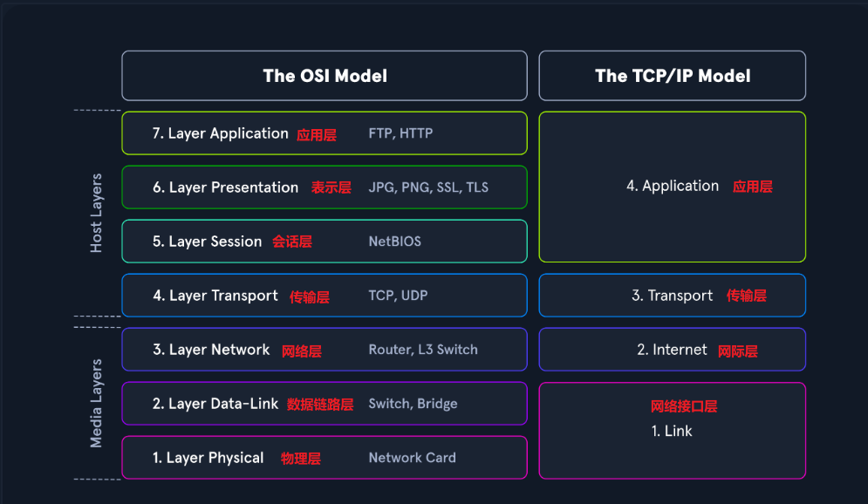Click the "NetBIOS" text in Session layer
The width and height of the screenshot is (868, 504).
(x=394, y=242)
